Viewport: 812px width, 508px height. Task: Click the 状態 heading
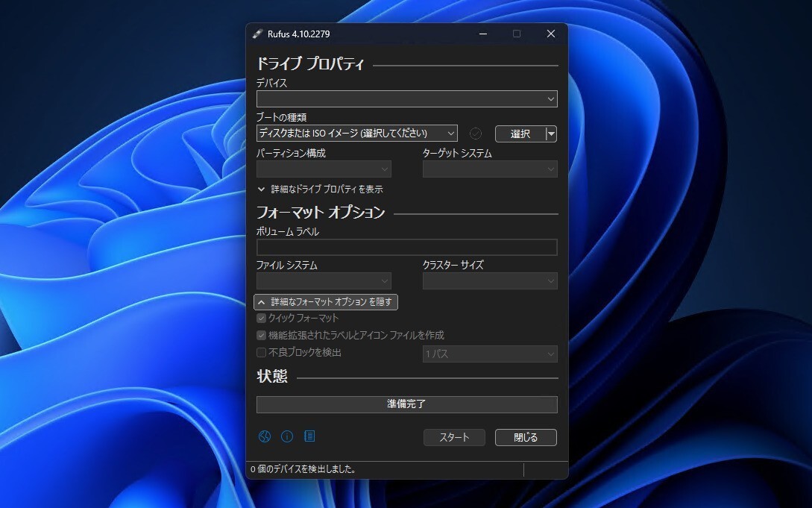pos(272,377)
